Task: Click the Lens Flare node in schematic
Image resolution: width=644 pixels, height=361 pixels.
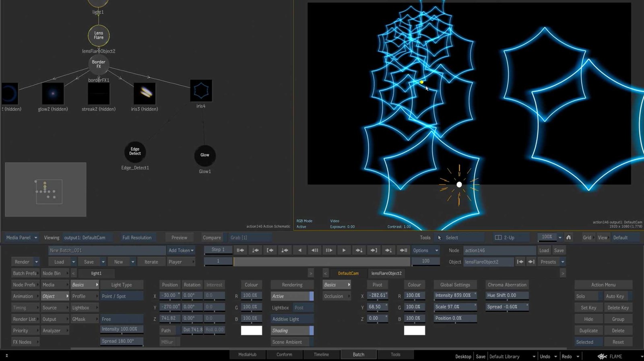Action: [99, 35]
